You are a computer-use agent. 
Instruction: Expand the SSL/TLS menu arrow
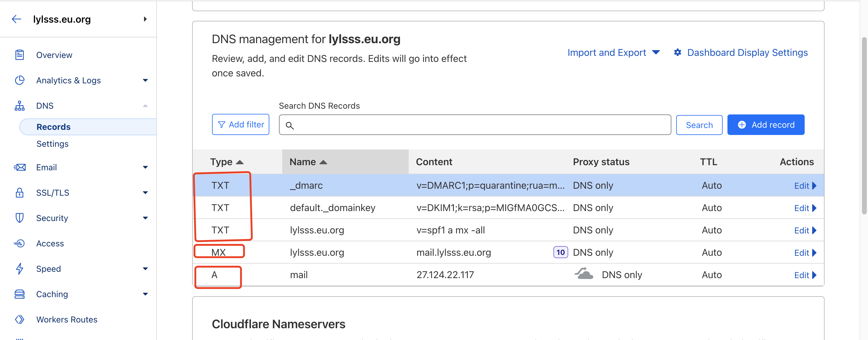click(x=145, y=193)
